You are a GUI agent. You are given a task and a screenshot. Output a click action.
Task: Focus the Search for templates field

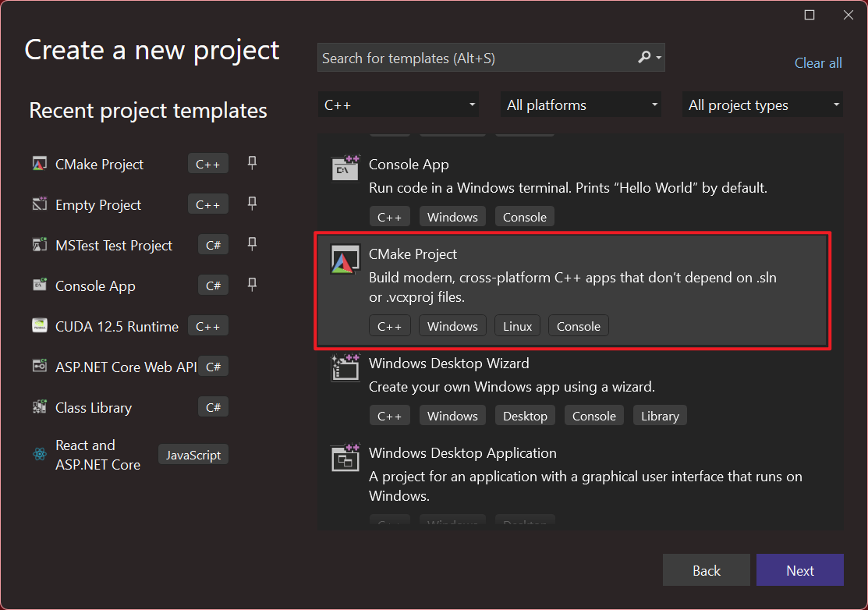(476, 58)
